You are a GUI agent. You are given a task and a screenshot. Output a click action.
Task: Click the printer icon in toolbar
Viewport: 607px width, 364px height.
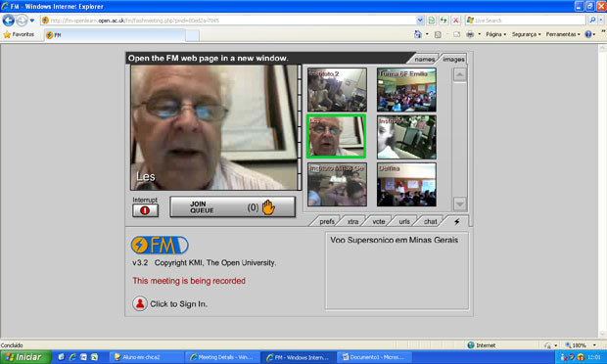(x=470, y=34)
